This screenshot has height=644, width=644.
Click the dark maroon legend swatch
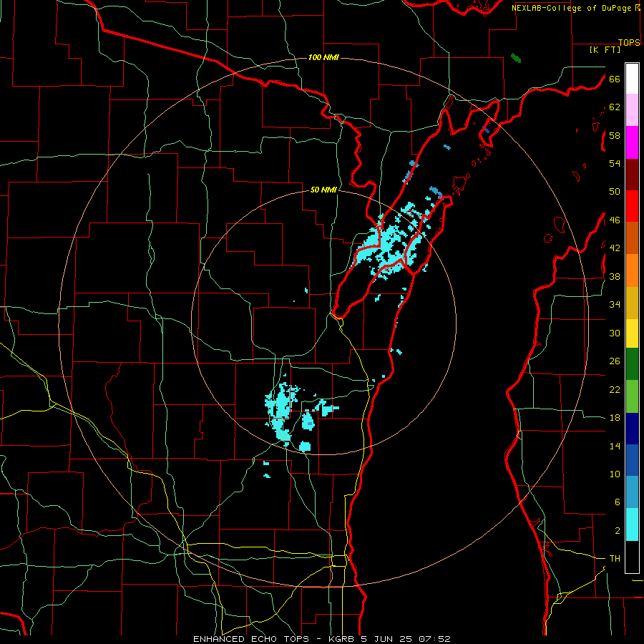click(x=632, y=175)
